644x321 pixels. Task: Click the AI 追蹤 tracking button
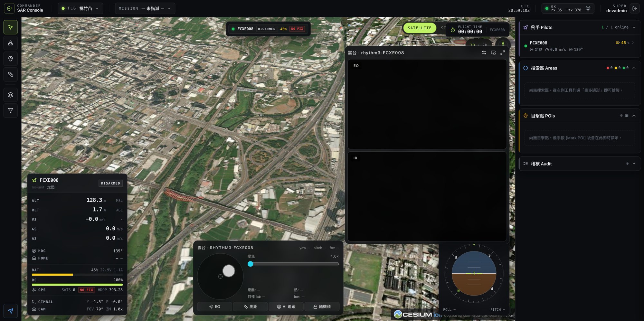tap(286, 307)
